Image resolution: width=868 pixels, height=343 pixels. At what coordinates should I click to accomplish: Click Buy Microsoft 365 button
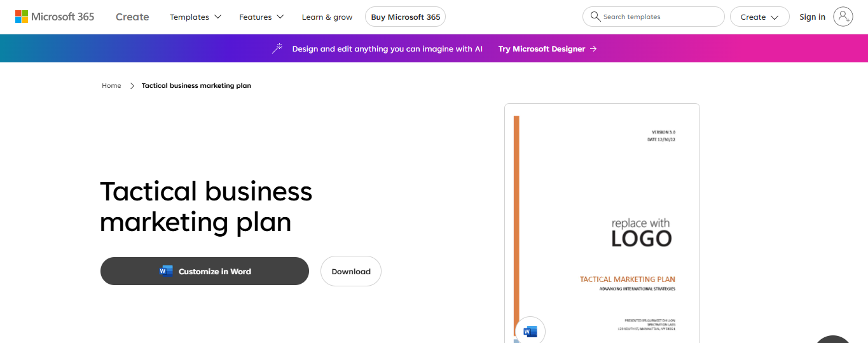click(406, 17)
